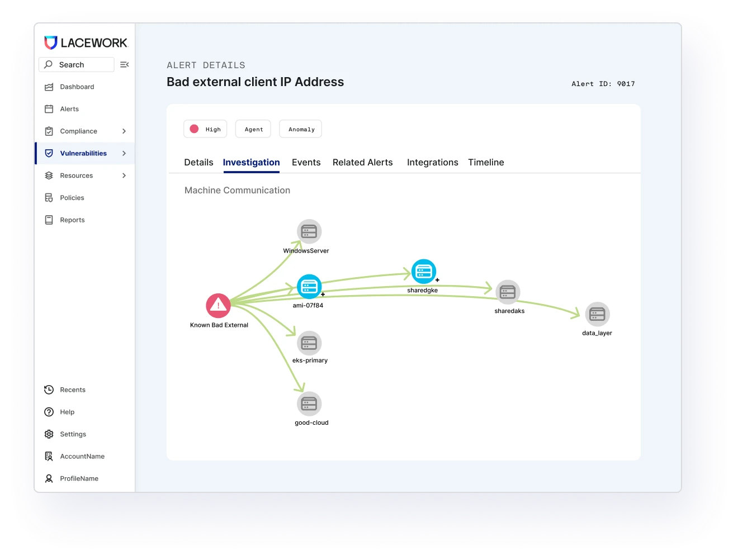The image size is (738, 560).
Task: Click the WindowsServer node icon
Action: coord(309,231)
